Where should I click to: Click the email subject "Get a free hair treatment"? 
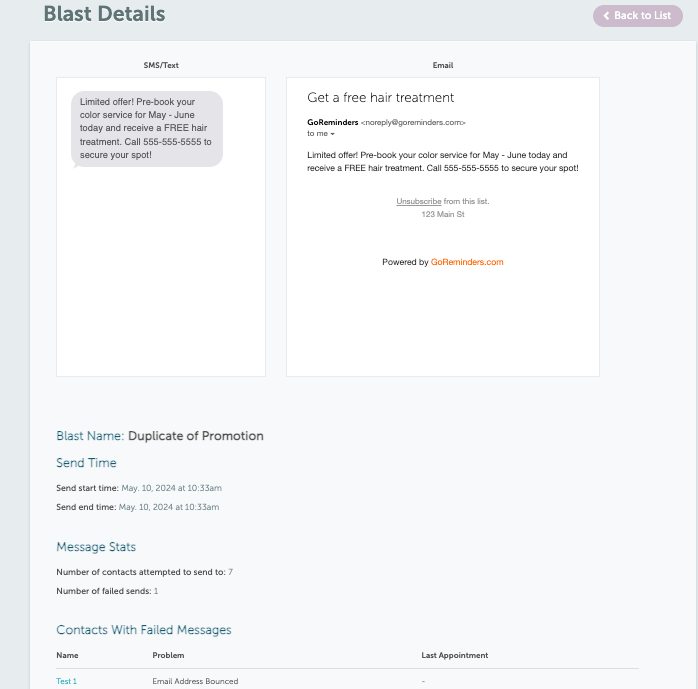(381, 97)
